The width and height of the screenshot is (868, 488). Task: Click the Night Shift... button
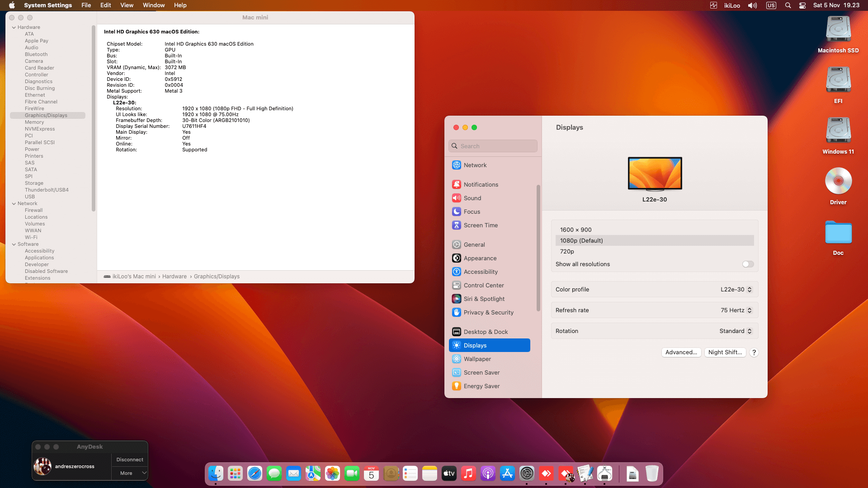pyautogui.click(x=725, y=352)
